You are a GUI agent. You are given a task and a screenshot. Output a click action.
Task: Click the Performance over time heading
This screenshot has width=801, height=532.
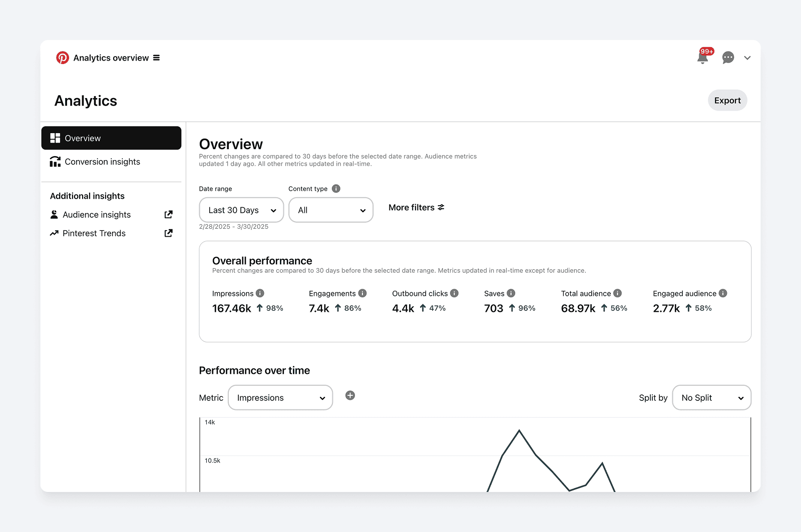pos(254,370)
